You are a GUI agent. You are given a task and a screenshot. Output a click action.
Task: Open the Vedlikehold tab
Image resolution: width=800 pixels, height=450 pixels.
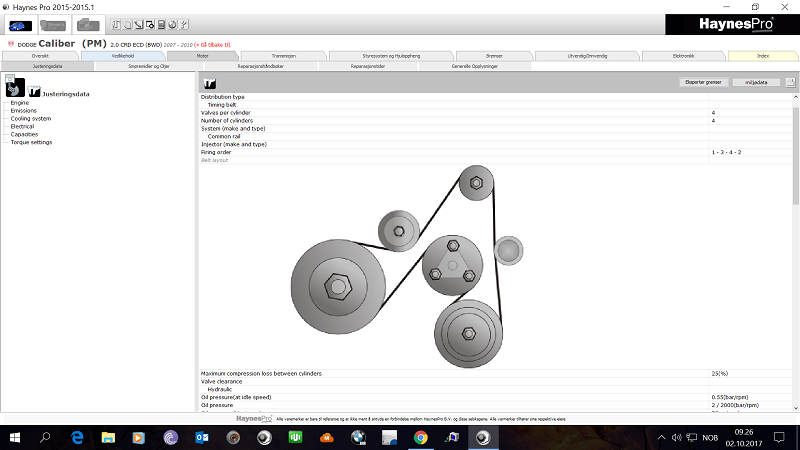[x=123, y=56]
